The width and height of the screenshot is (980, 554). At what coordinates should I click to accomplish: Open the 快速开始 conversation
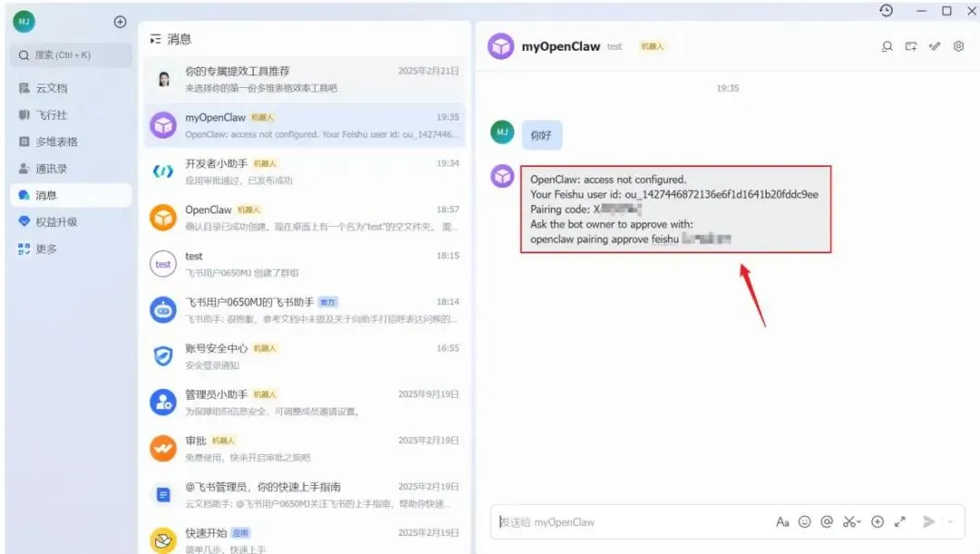(304, 539)
